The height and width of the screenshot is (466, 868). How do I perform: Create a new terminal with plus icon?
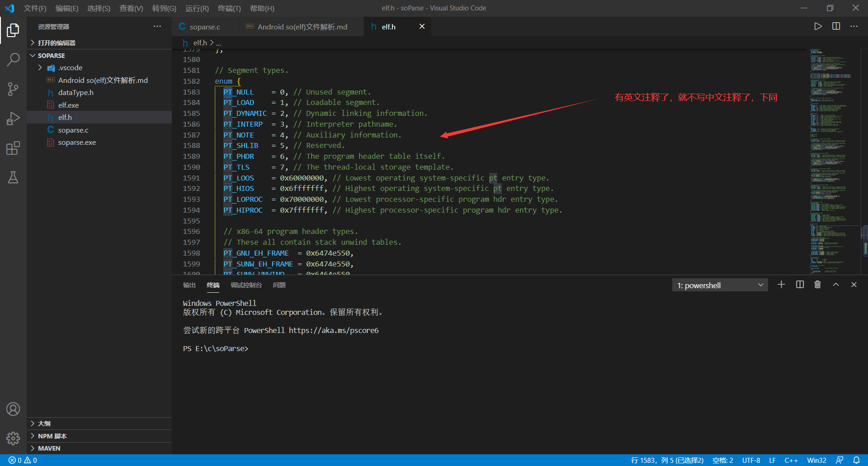click(x=781, y=285)
